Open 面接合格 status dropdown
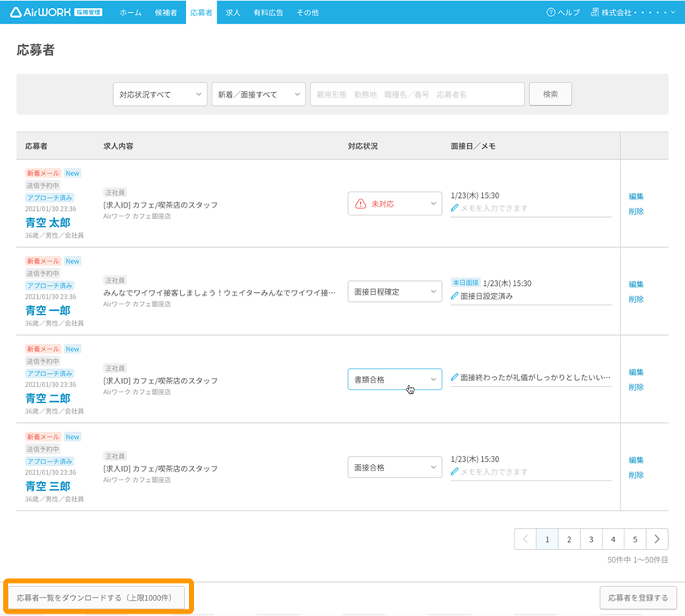 pyautogui.click(x=395, y=467)
